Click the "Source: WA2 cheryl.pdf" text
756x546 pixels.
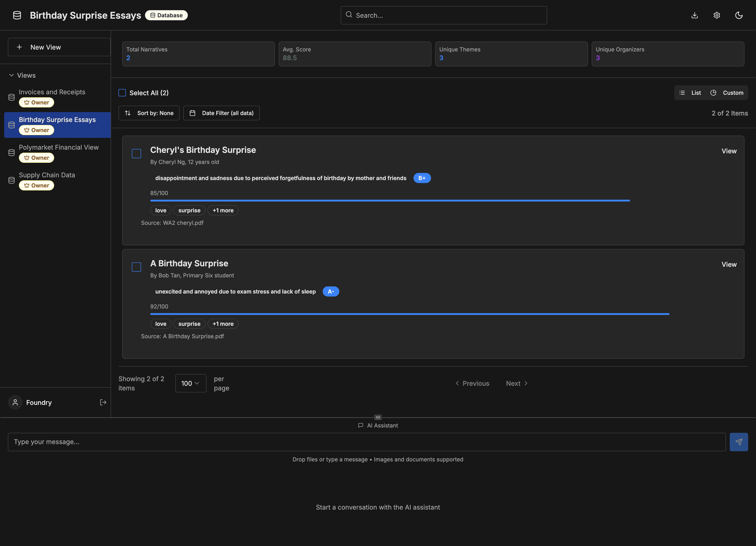pyautogui.click(x=172, y=223)
